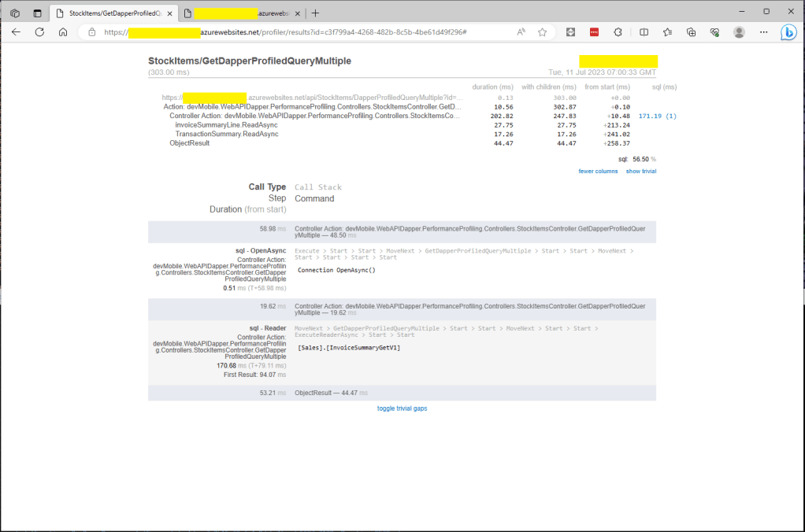Go to Home via the house icon
The image size is (805, 532).
[x=63, y=32]
